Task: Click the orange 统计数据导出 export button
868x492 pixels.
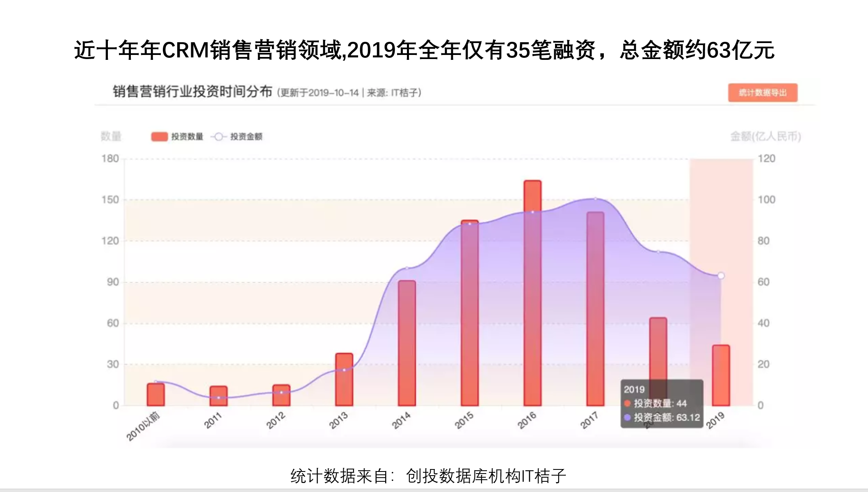Action: click(x=763, y=93)
